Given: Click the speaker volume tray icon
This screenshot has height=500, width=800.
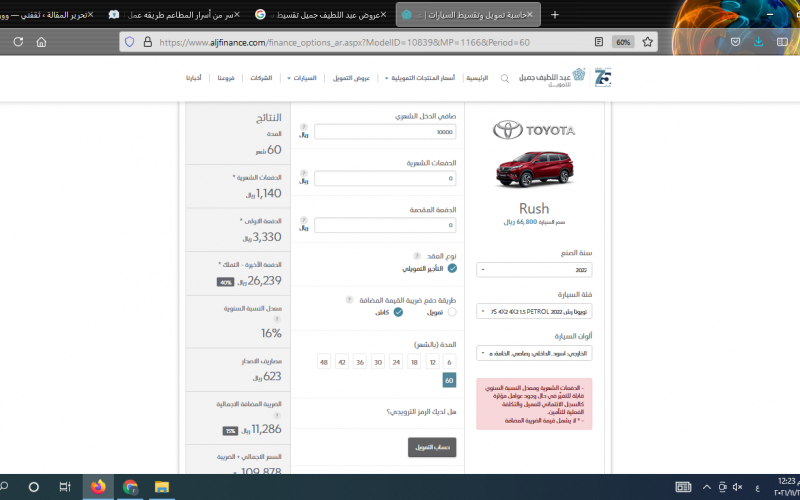Looking at the screenshot, I should pos(737,487).
